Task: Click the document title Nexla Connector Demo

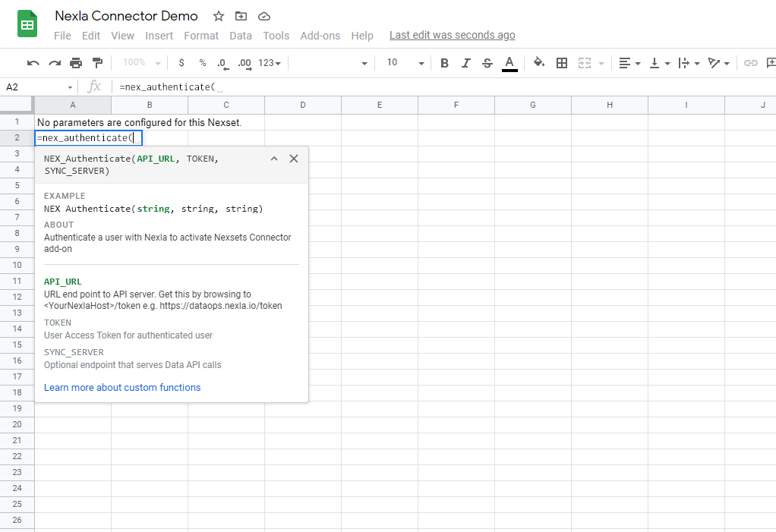Action: point(126,16)
